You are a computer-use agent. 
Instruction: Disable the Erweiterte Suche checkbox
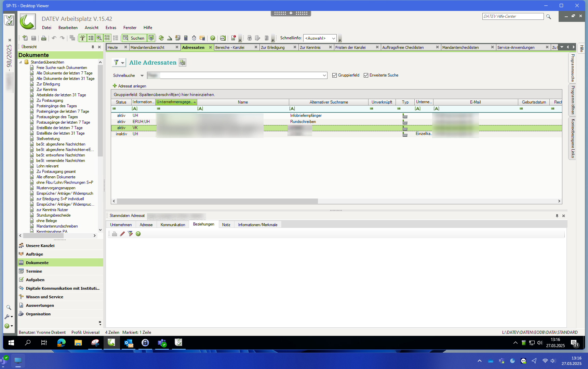coord(366,76)
